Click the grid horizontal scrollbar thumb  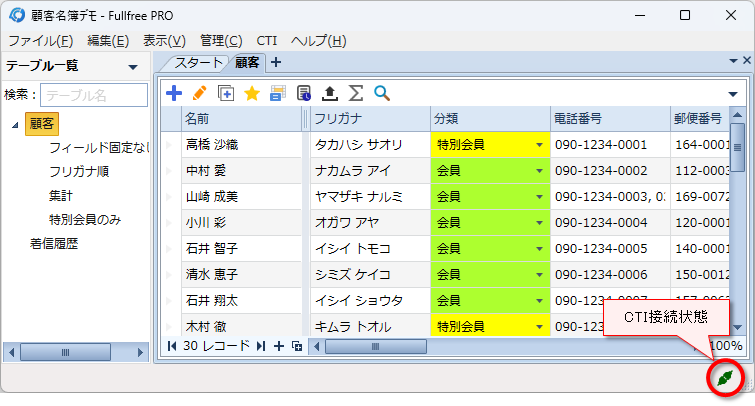coord(376,346)
